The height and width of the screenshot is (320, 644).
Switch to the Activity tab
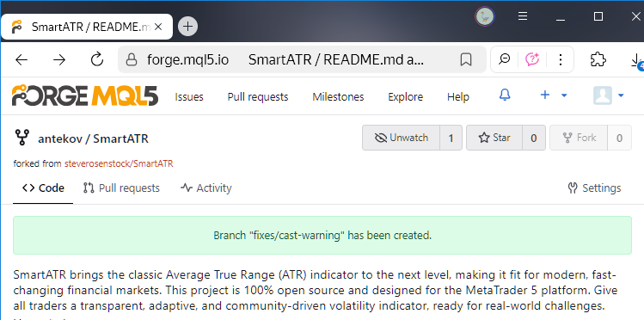(x=205, y=188)
